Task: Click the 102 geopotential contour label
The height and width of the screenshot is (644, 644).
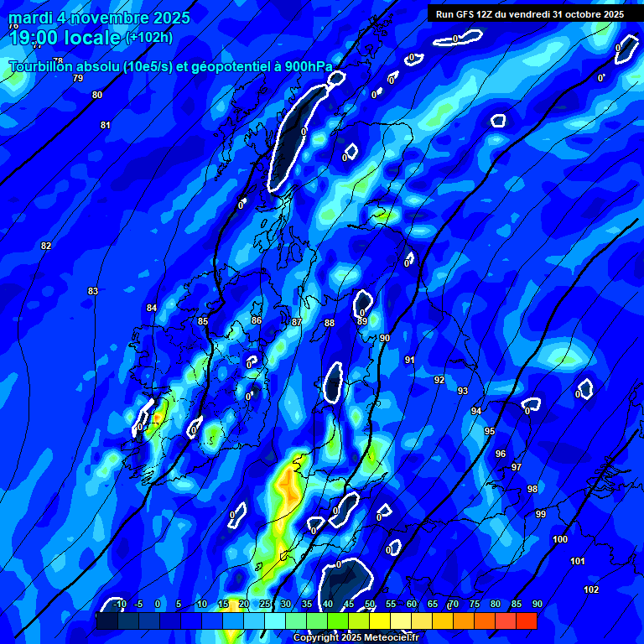Action: tap(591, 589)
